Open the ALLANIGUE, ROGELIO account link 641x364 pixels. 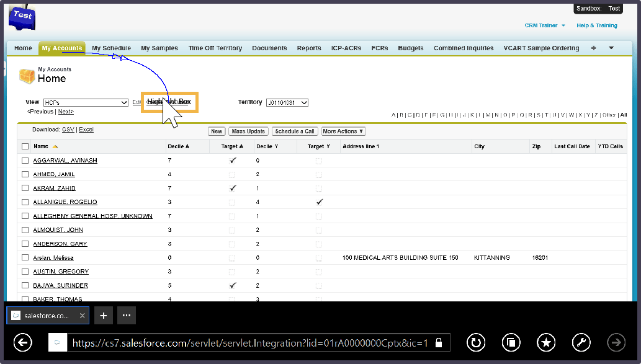coord(65,202)
